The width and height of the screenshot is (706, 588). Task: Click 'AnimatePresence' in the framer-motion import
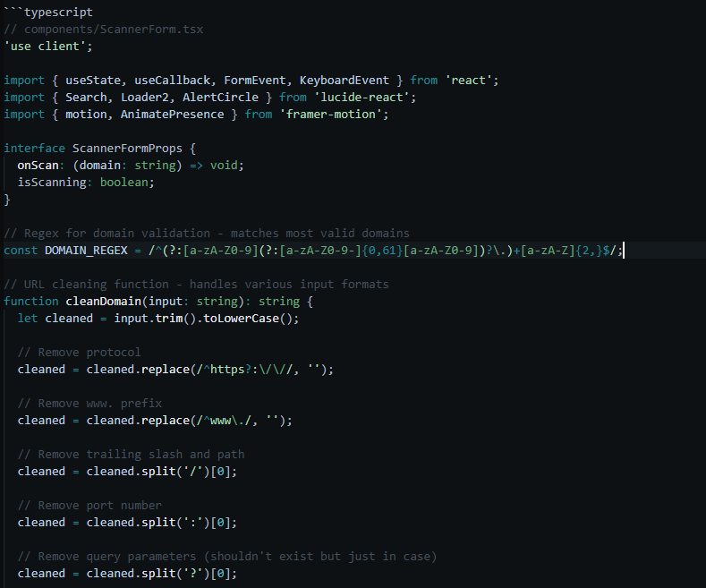173,115
